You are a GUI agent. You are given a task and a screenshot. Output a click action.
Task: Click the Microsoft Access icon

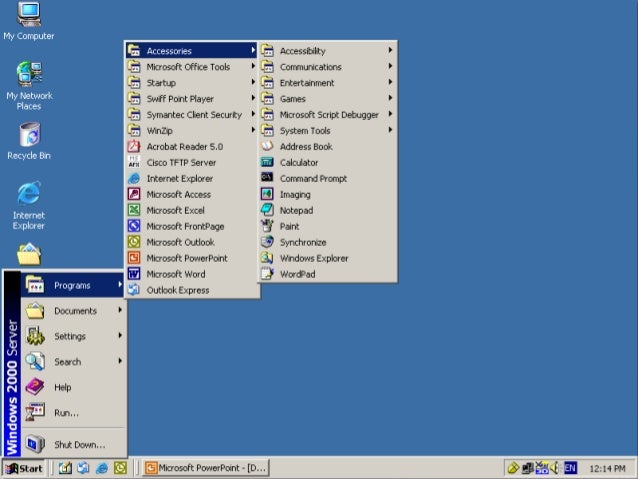pos(134,194)
